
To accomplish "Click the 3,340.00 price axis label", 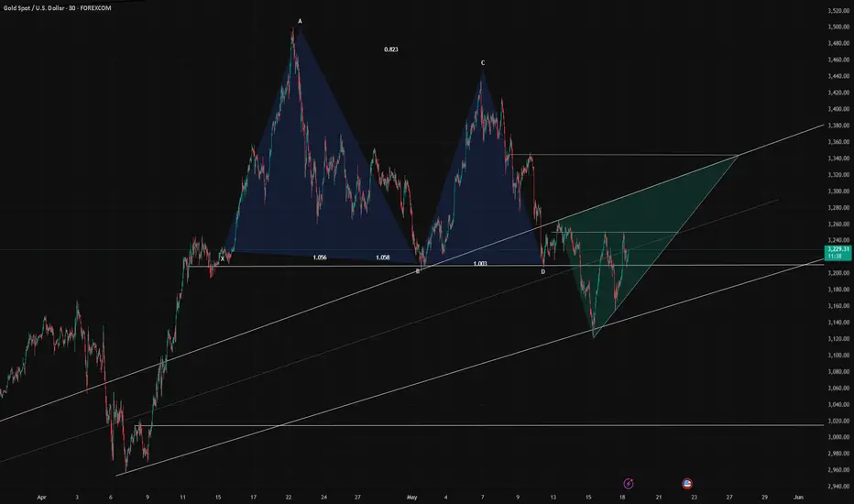I will [x=838, y=159].
